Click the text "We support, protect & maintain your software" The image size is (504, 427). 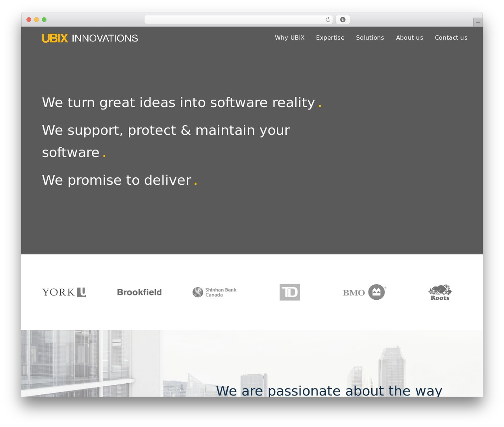point(166,141)
